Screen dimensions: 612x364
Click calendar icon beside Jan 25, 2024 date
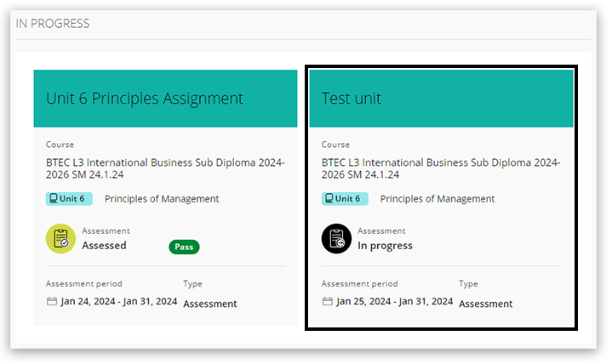pyautogui.click(x=327, y=301)
